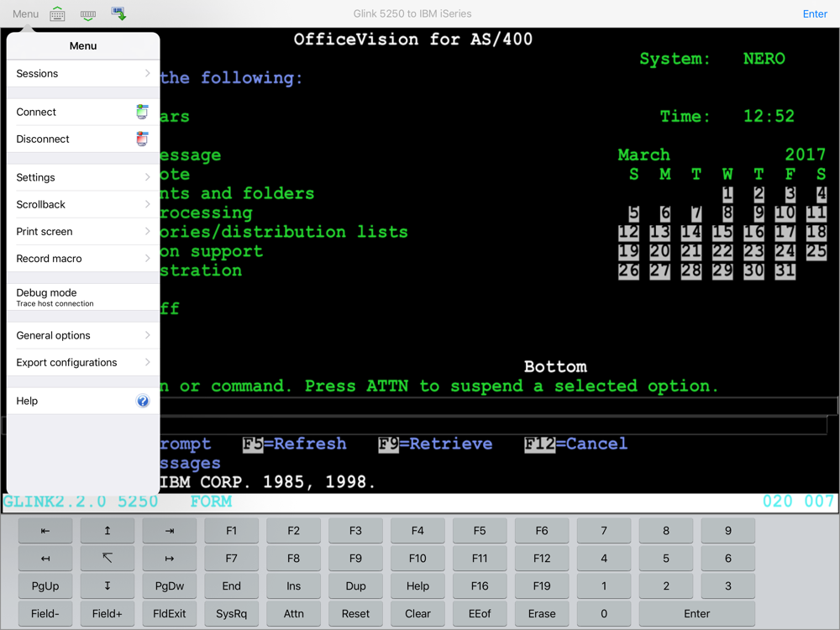The image size is (840, 630).
Task: Click the SysRq key on keypad
Action: coord(232,613)
